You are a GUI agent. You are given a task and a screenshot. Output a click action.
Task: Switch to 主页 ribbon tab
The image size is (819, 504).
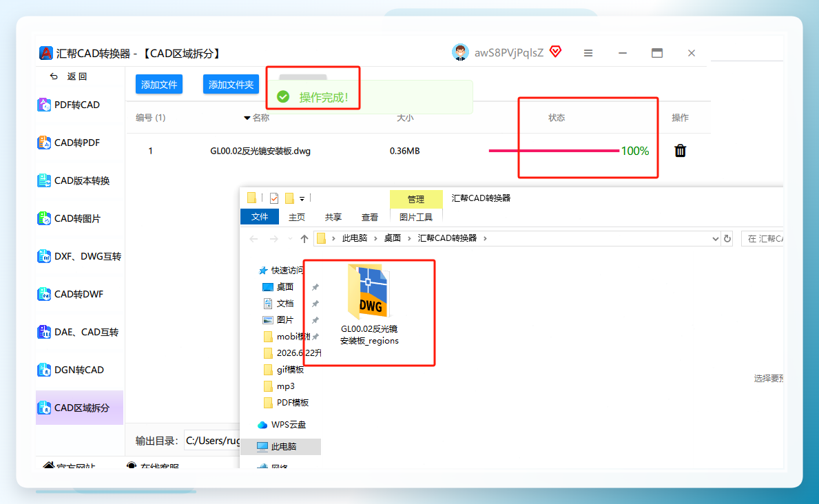click(297, 218)
